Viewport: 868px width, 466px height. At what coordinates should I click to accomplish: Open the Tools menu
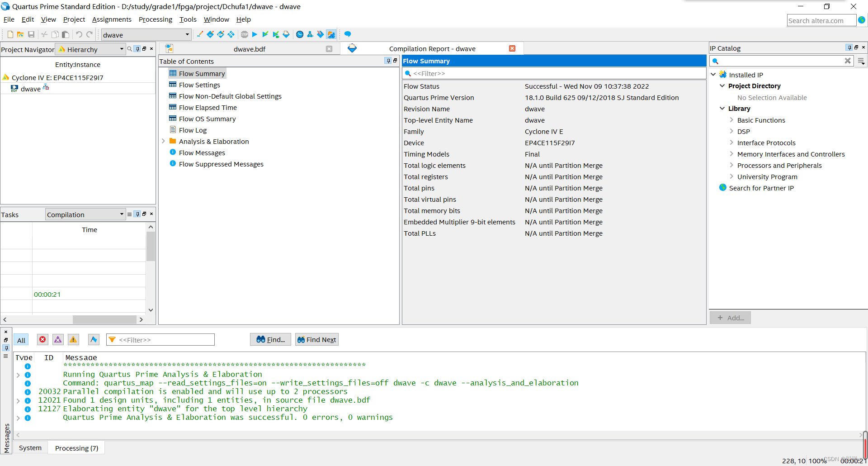point(188,19)
